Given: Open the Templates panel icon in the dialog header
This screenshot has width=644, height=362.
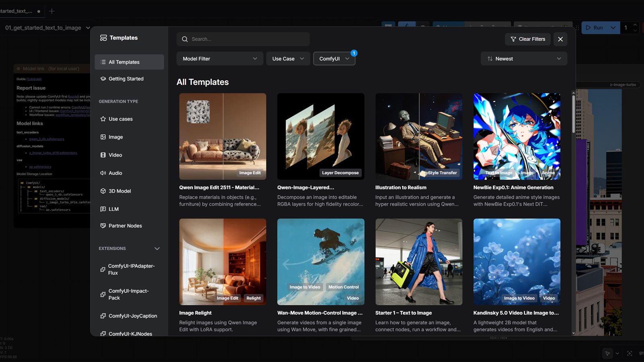Looking at the screenshot, I should coord(103,37).
